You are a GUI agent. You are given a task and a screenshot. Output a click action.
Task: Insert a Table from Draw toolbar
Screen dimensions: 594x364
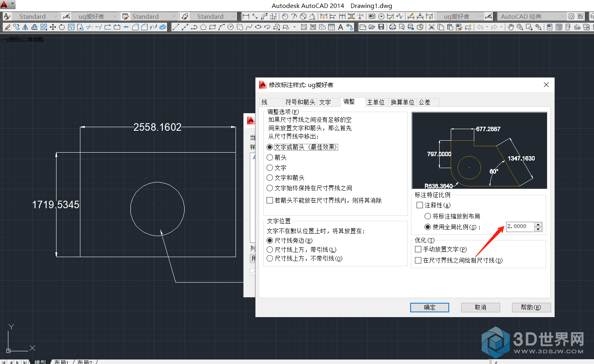(331, 27)
